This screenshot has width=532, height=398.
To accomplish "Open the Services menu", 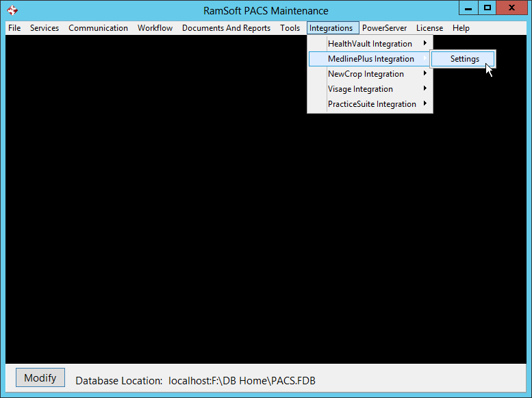I will (45, 28).
